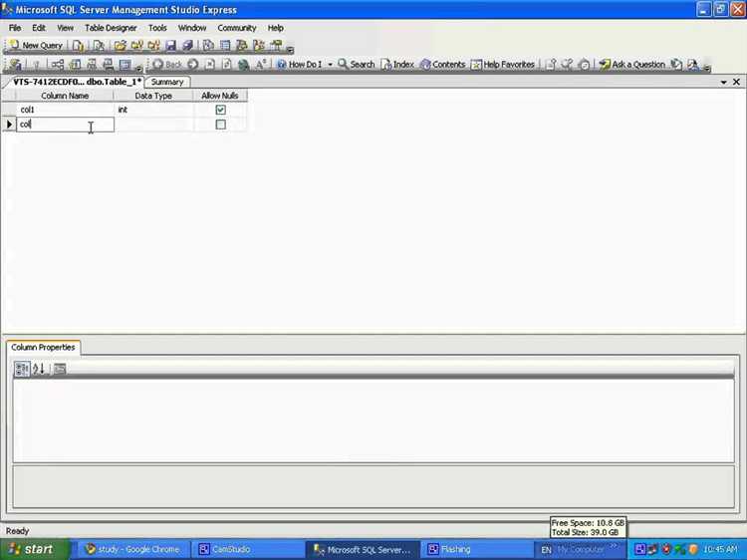Image resolution: width=747 pixels, height=560 pixels.
Task: Open Help Favorites
Action: pyautogui.click(x=503, y=65)
